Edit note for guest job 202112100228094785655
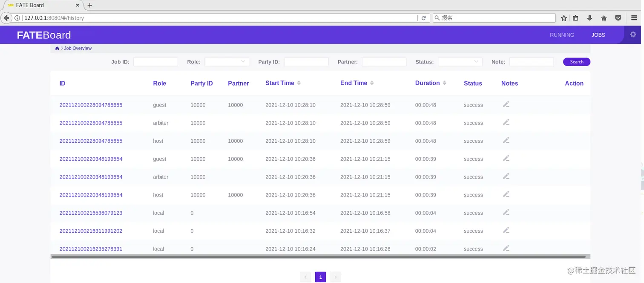Screen dimensions: 644x283 pos(506,104)
